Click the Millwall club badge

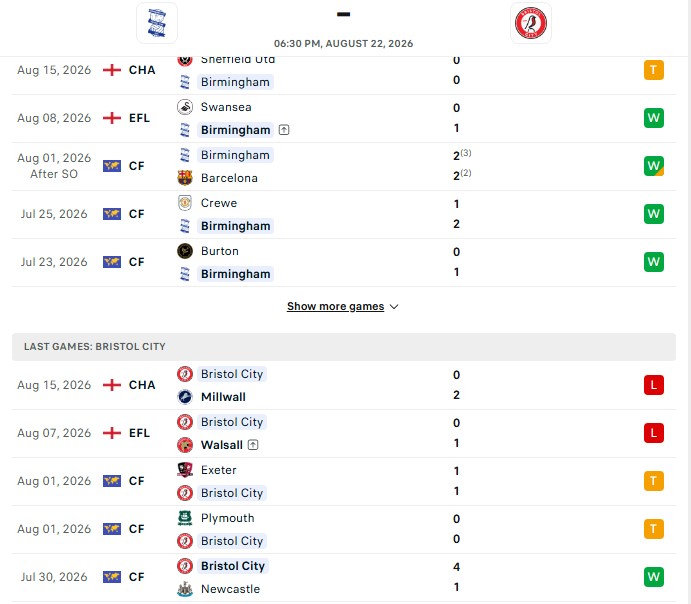click(185, 397)
